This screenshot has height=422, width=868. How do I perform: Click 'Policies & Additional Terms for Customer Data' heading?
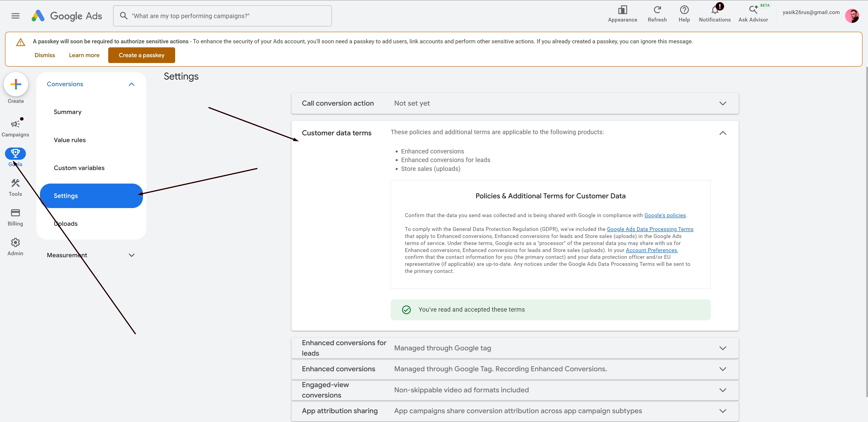[550, 196]
